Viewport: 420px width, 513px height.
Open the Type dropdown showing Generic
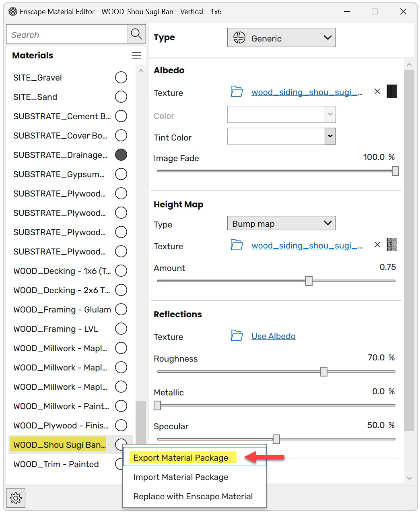[281, 37]
